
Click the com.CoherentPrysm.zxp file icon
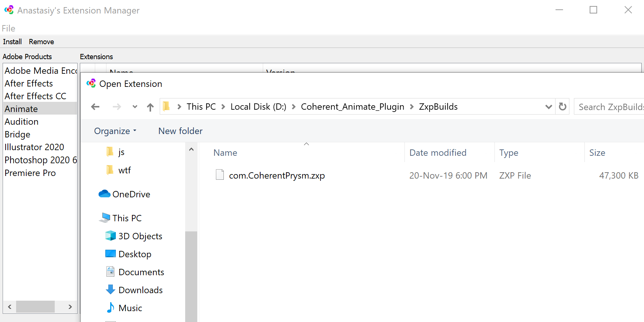click(220, 175)
